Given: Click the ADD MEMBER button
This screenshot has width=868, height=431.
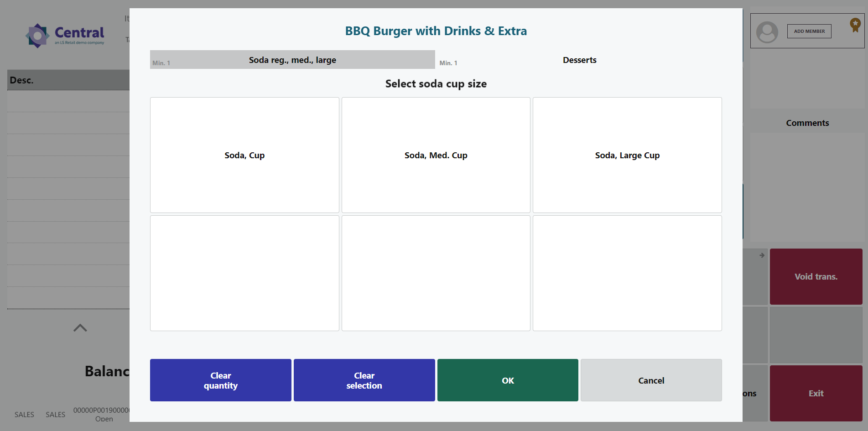Looking at the screenshot, I should [809, 31].
